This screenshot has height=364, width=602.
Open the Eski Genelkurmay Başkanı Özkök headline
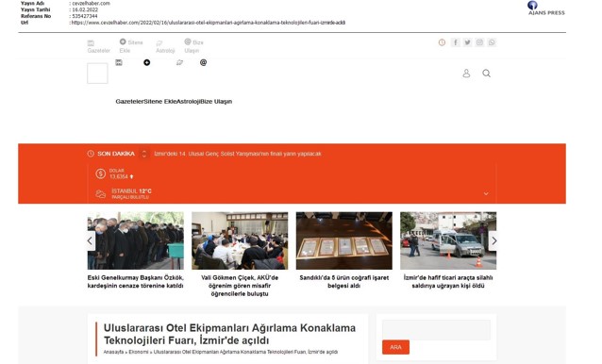pyautogui.click(x=136, y=282)
